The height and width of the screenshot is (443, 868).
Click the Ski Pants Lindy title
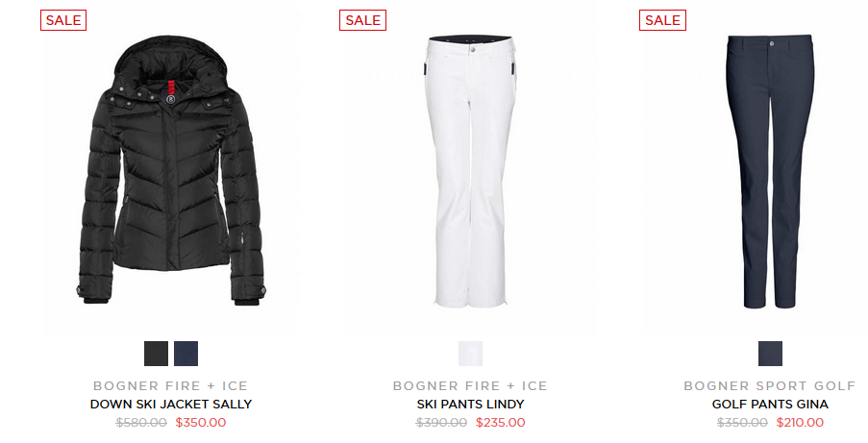coord(471,405)
